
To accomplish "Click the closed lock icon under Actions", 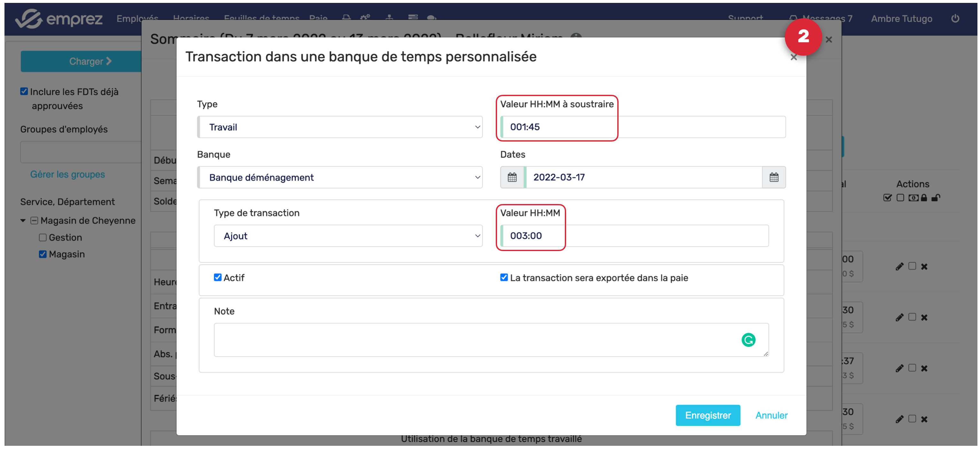I will pyautogui.click(x=924, y=198).
